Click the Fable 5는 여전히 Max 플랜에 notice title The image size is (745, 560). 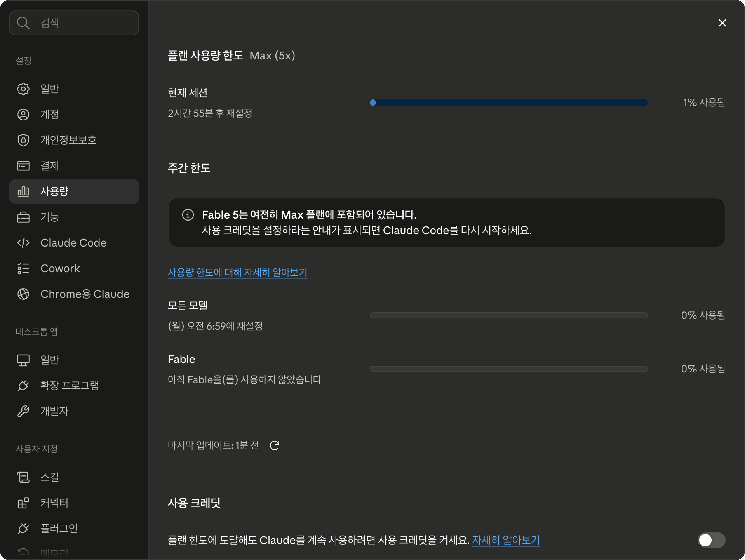click(x=309, y=215)
